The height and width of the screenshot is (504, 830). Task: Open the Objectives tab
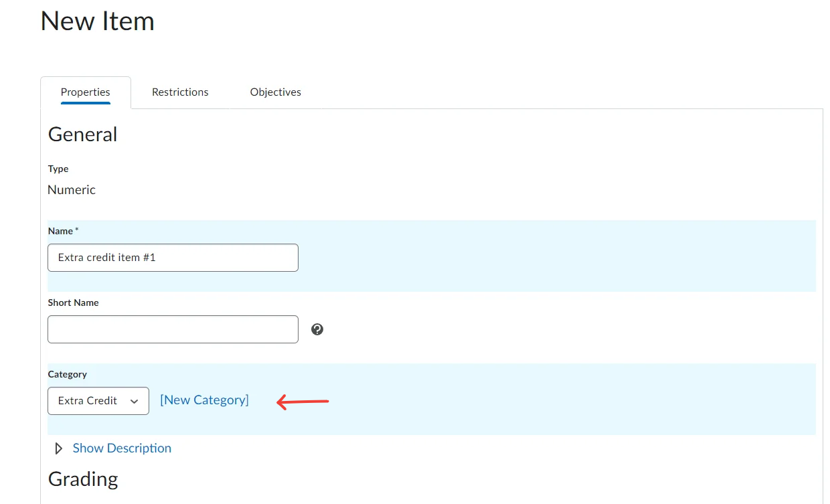pyautogui.click(x=275, y=92)
